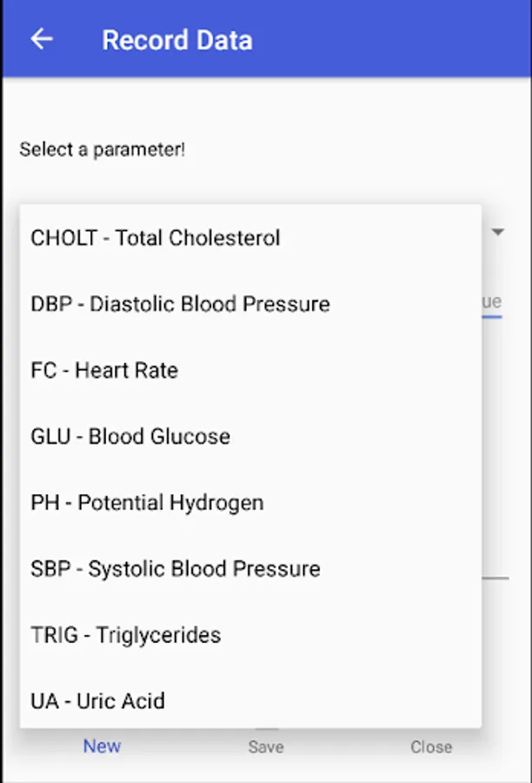Tap the Close button
The height and width of the screenshot is (783, 532).
431,746
